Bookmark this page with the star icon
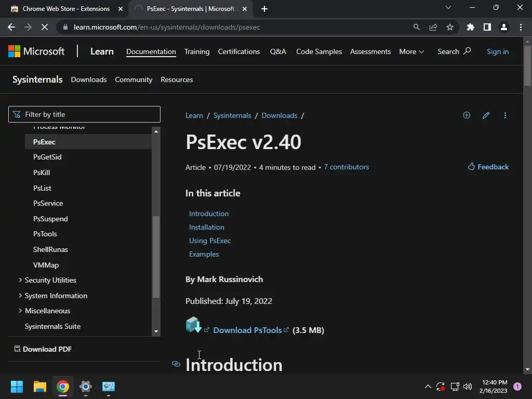Image resolution: width=532 pixels, height=399 pixels. pos(449,27)
